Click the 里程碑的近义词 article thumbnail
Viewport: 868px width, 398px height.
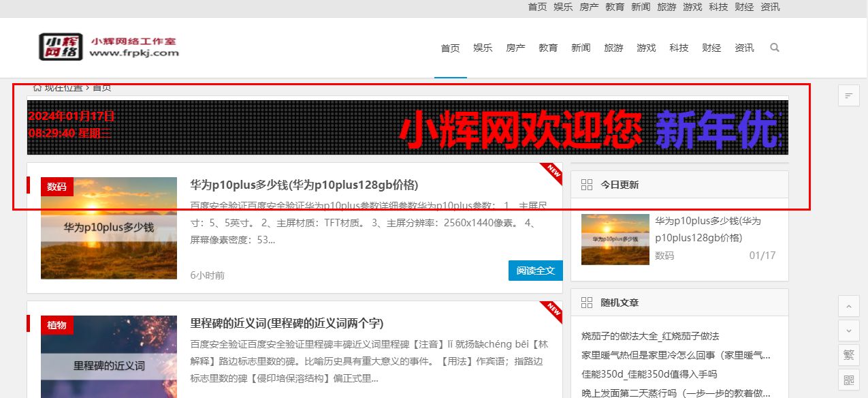tap(109, 356)
